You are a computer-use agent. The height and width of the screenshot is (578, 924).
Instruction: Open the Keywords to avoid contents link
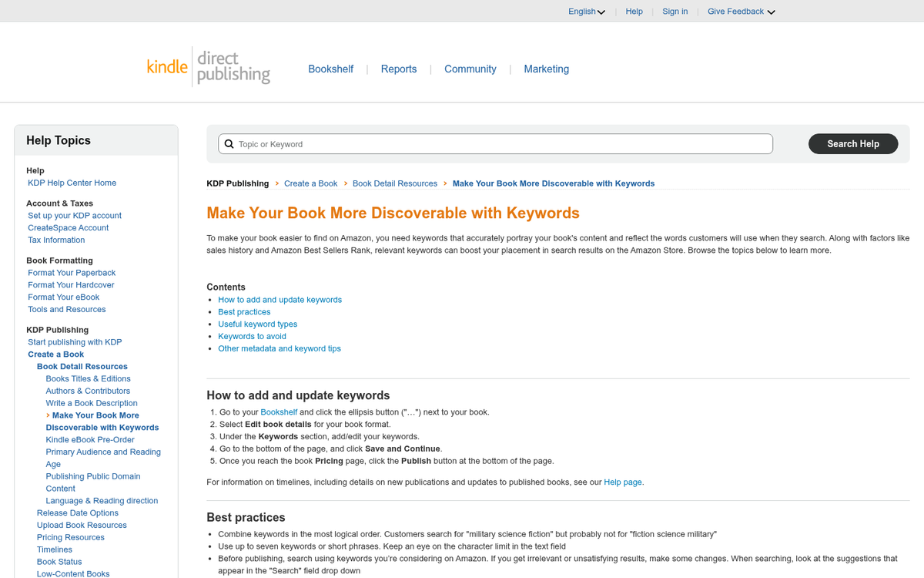[x=252, y=336]
